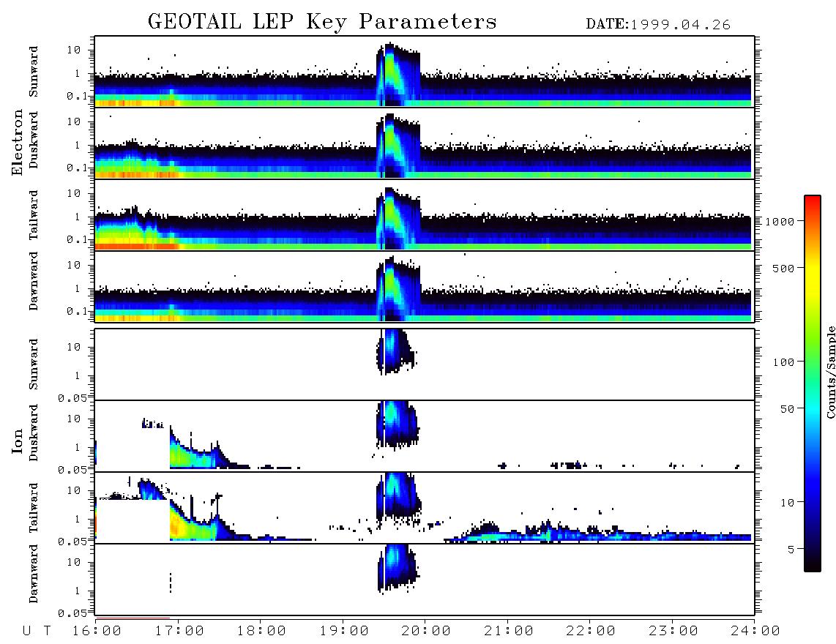Click the "16:00" time tick label
The image size is (836, 644).
pos(97,631)
